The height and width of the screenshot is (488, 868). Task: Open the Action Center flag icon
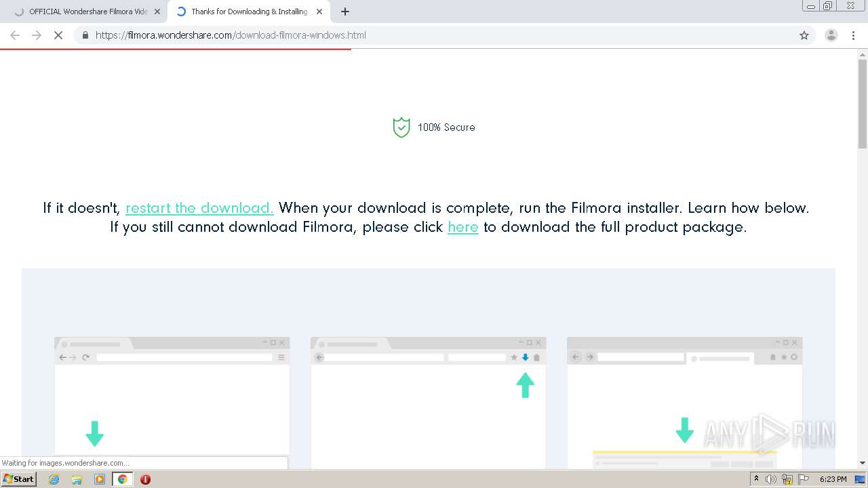coord(804,479)
